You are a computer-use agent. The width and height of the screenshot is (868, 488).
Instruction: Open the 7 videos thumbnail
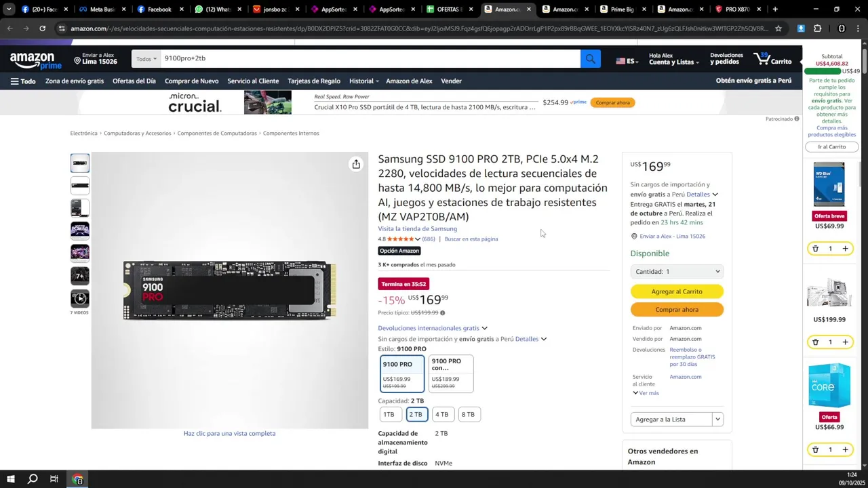[80, 299]
